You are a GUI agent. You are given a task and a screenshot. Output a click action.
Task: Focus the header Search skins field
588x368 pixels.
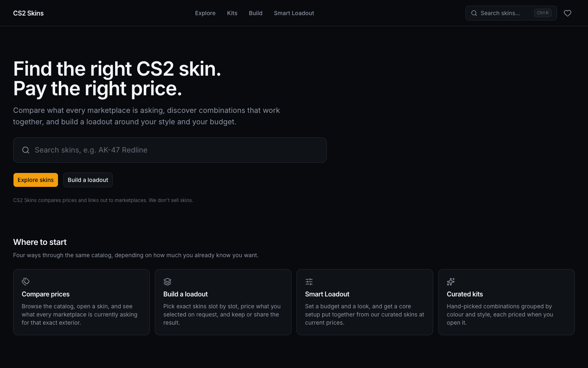[511, 13]
